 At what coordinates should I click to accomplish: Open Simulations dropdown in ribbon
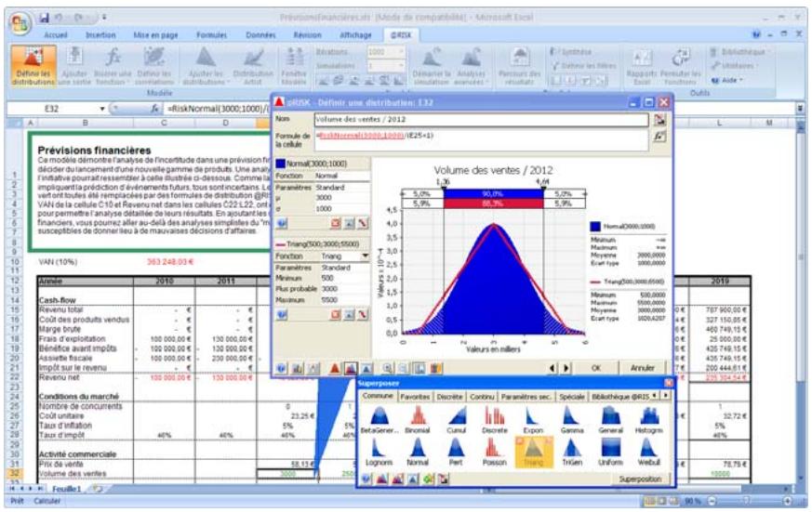point(400,66)
